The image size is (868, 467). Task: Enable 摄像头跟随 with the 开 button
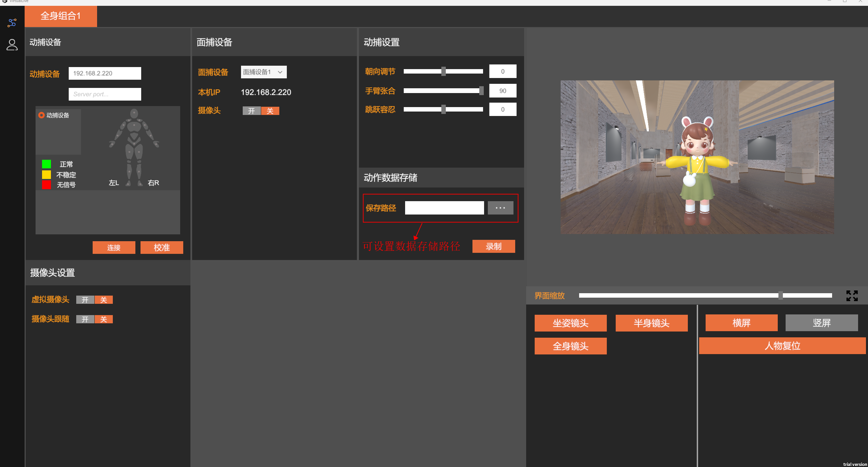click(x=85, y=320)
